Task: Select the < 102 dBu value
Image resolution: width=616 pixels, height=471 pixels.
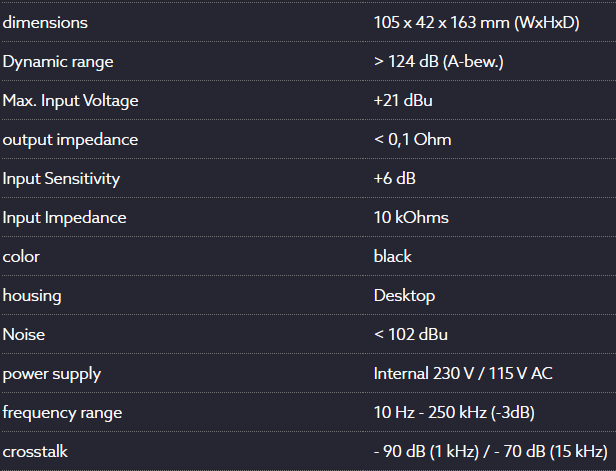Action: coord(411,335)
